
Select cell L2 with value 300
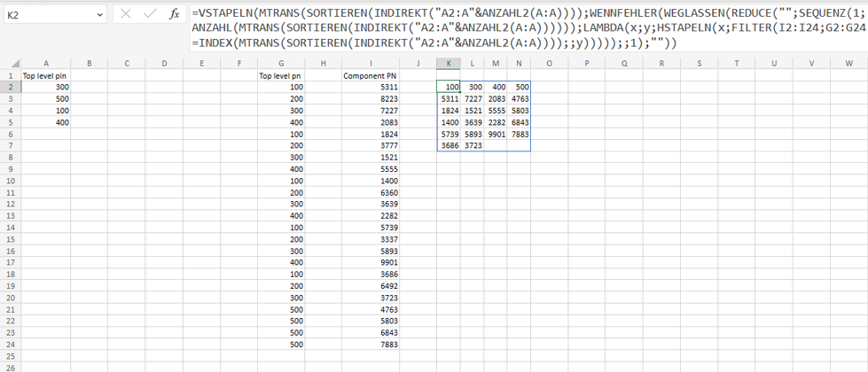tap(473, 87)
